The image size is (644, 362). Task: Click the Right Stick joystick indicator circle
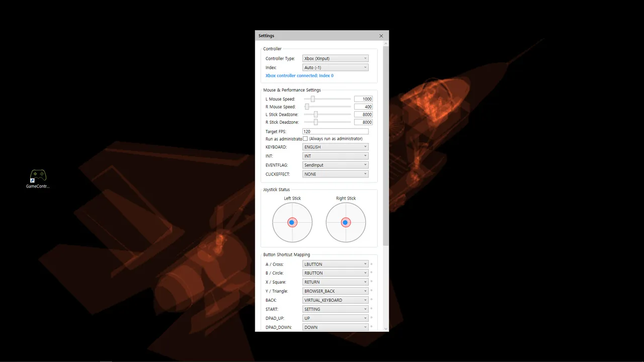[346, 222]
